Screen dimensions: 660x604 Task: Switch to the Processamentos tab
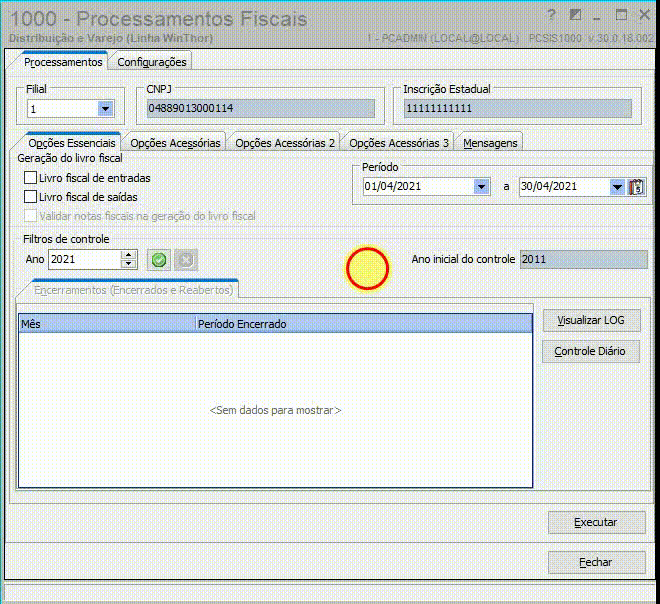click(63, 62)
